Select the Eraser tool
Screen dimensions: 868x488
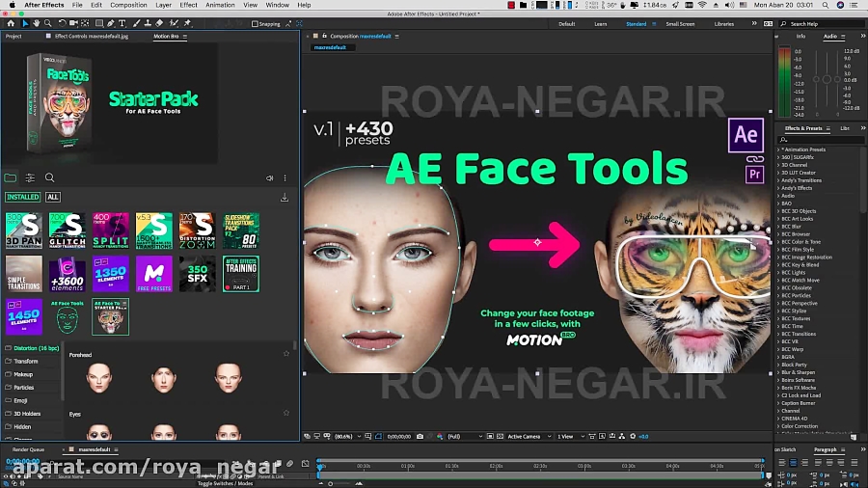159,24
